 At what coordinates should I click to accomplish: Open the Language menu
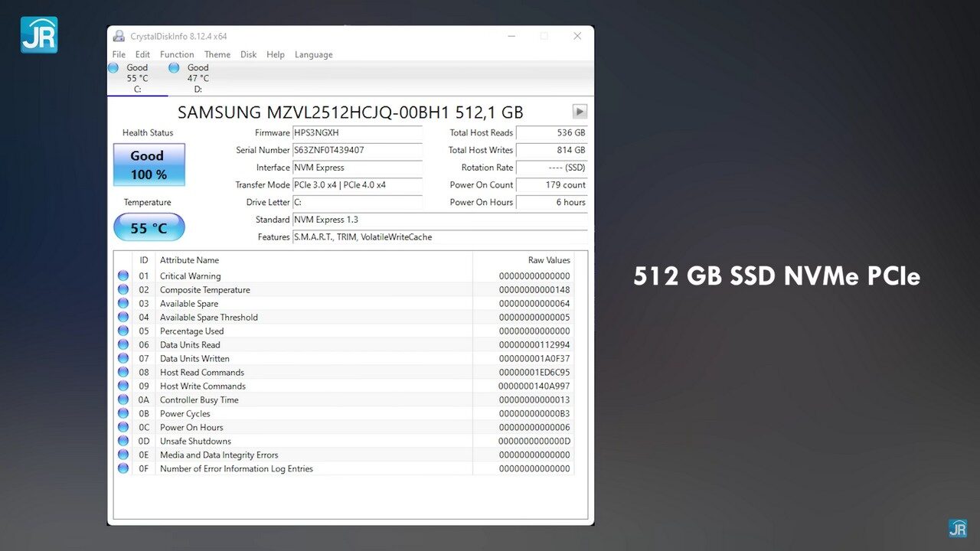(314, 54)
